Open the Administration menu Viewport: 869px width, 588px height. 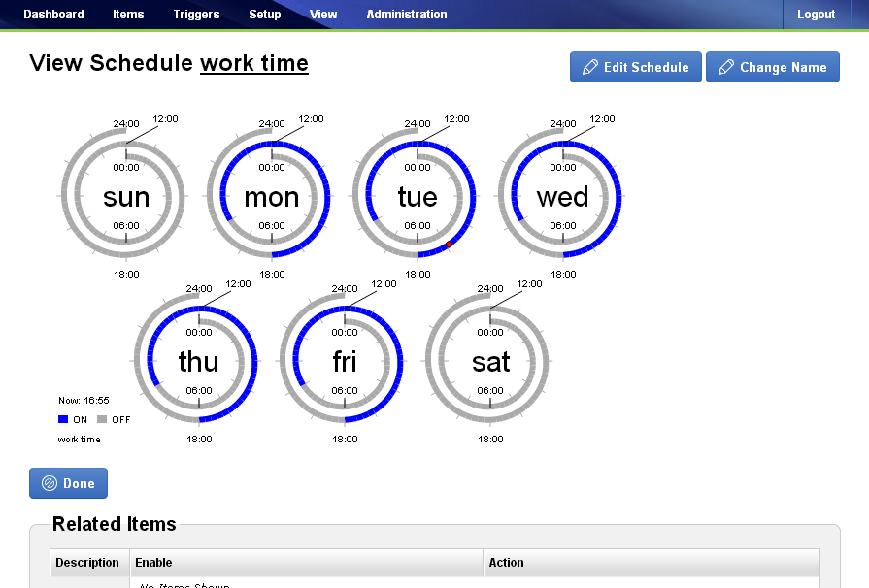(x=407, y=15)
